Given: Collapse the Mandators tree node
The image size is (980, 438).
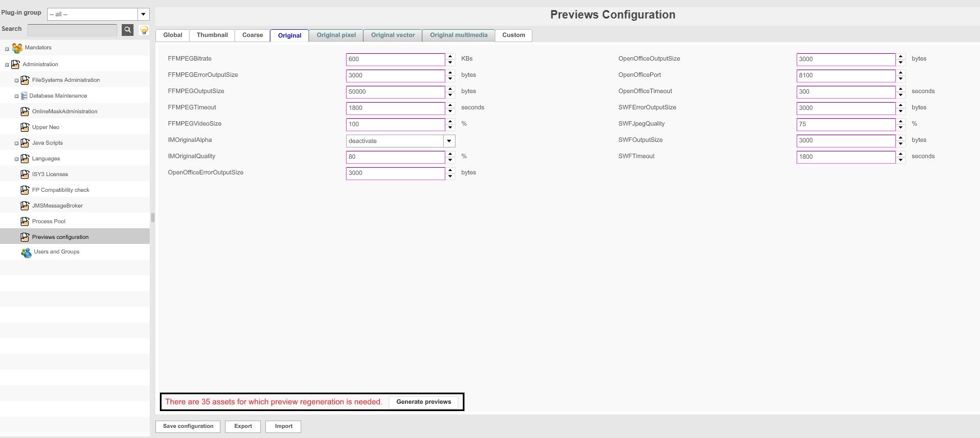Looking at the screenshot, I should coord(7,49).
